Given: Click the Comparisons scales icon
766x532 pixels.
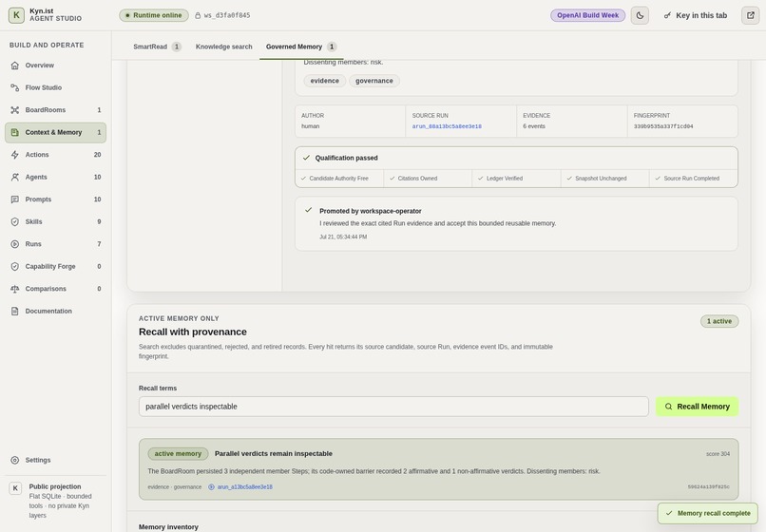Looking at the screenshot, I should [14, 289].
